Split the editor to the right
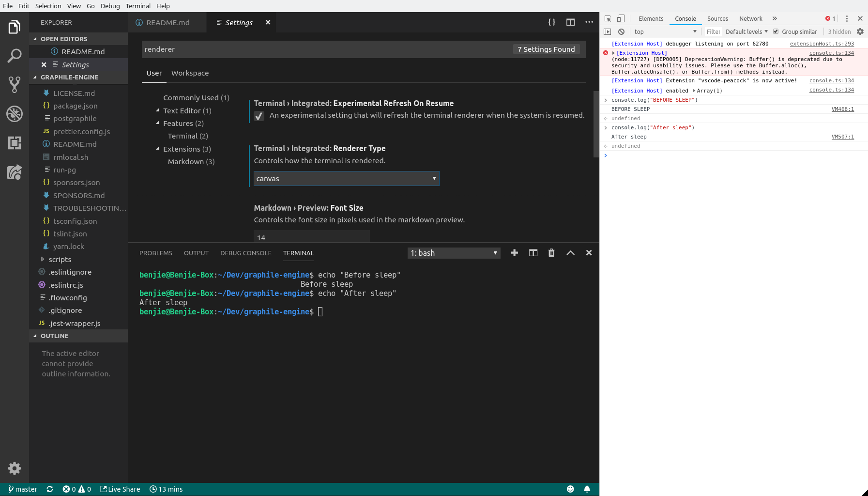This screenshot has height=496, width=868. (571, 22)
